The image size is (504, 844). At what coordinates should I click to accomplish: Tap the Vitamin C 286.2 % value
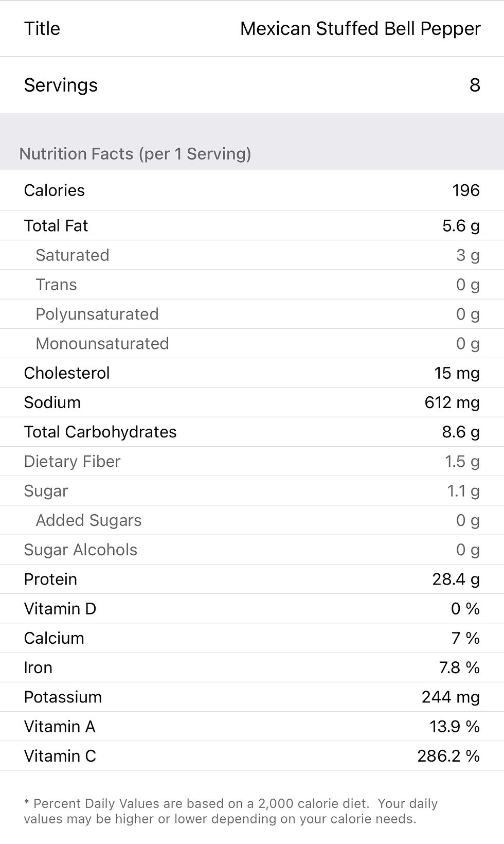[448, 756]
